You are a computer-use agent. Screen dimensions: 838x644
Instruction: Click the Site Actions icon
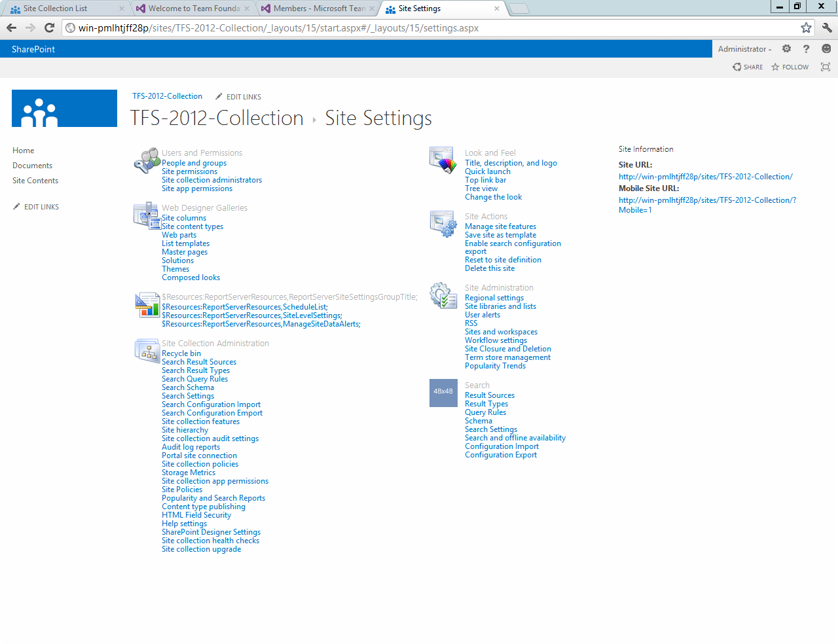pos(443,223)
